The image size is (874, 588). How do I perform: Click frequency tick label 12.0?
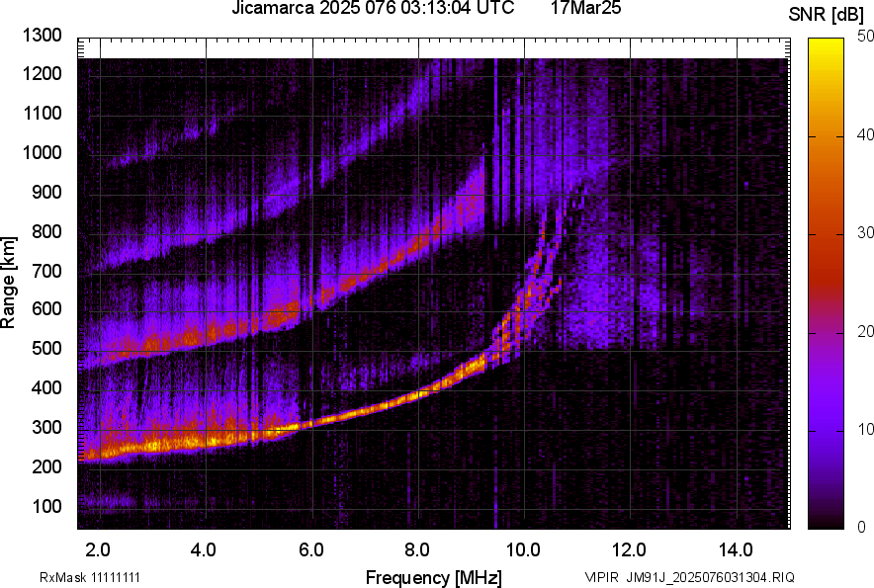point(630,550)
